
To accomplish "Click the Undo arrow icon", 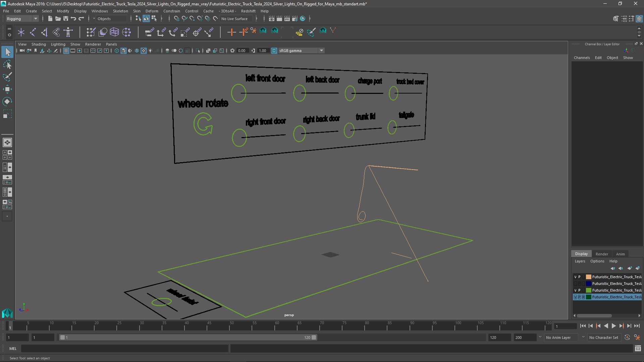I will pyautogui.click(x=73, y=19).
